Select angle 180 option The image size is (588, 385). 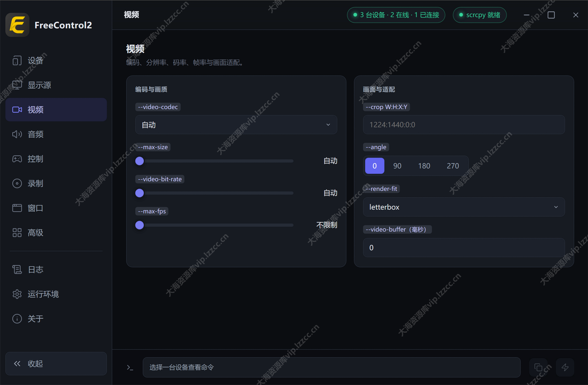pyautogui.click(x=424, y=166)
